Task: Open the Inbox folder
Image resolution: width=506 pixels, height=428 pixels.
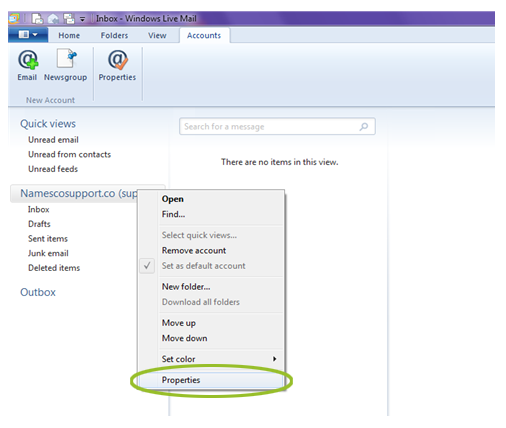Action: coord(39,209)
